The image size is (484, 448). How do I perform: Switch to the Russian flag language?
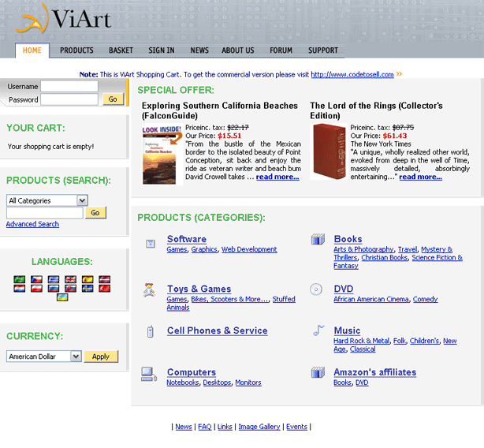coord(54,289)
